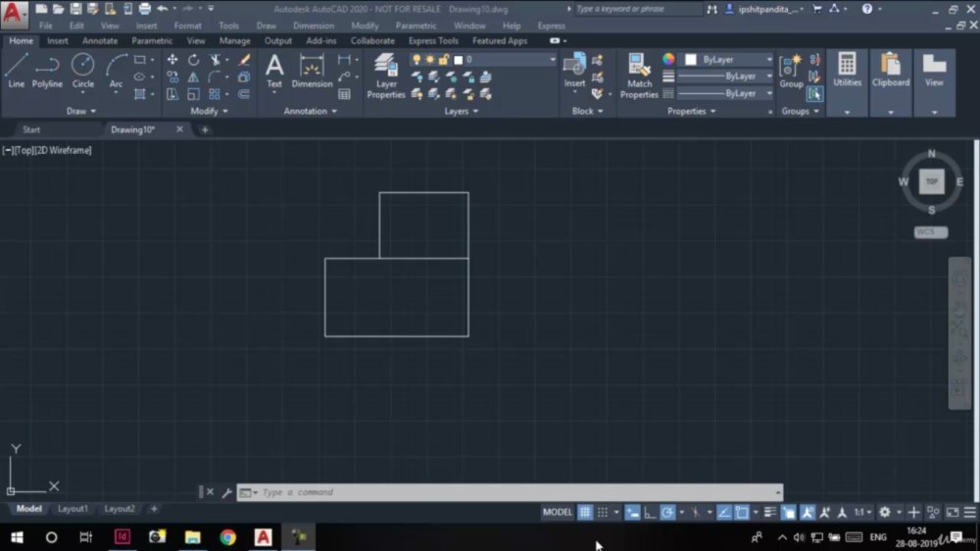
Task: Click the color wheel object color icon
Action: (668, 60)
